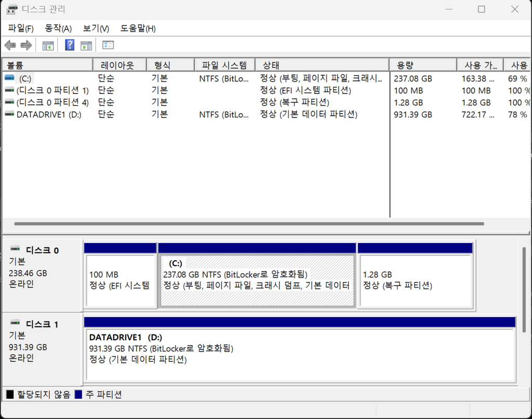Viewport: 532px width, 419px height.
Task: Select the 100 MB EFI partition block
Action: 120,275
